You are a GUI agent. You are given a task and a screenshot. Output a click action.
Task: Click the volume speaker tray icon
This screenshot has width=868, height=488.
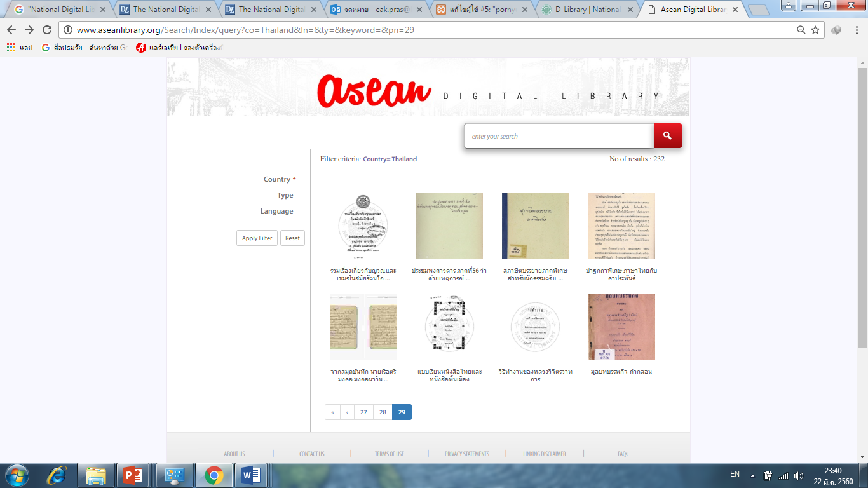[x=798, y=475]
